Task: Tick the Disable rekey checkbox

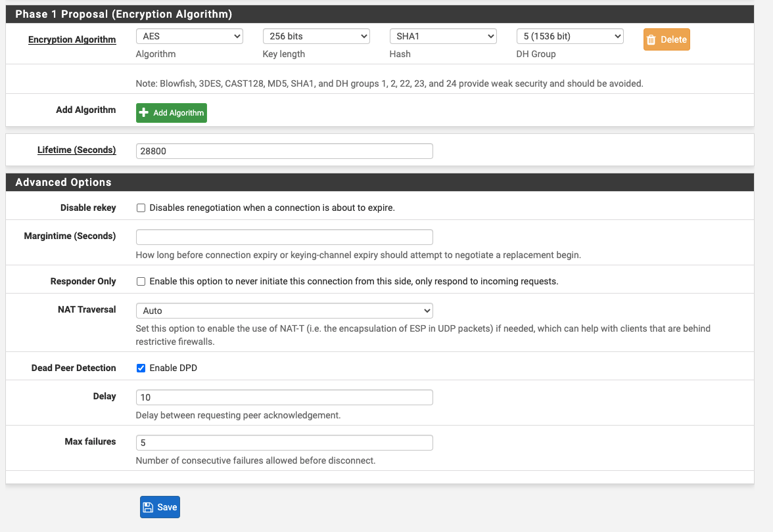Action: tap(141, 208)
